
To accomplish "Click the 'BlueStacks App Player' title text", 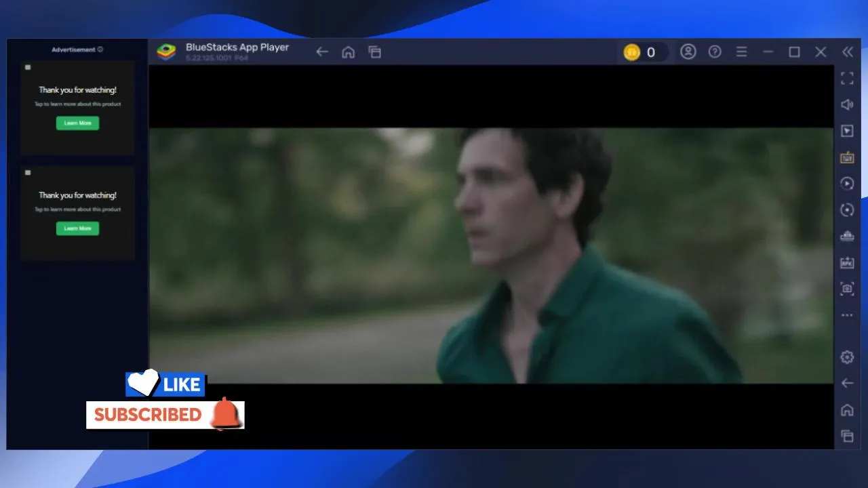I will tap(237, 47).
